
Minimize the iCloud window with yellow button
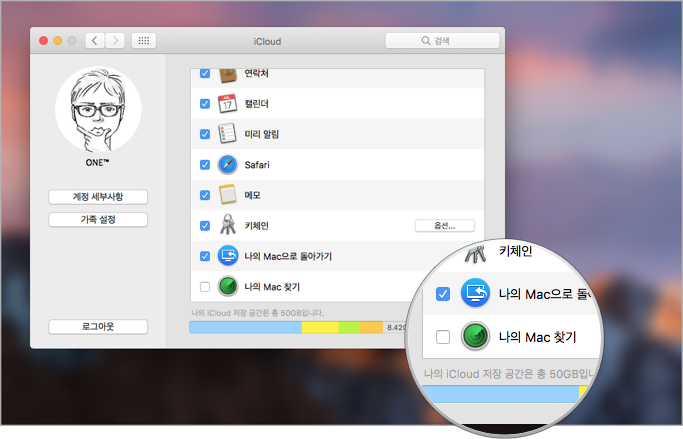point(57,41)
